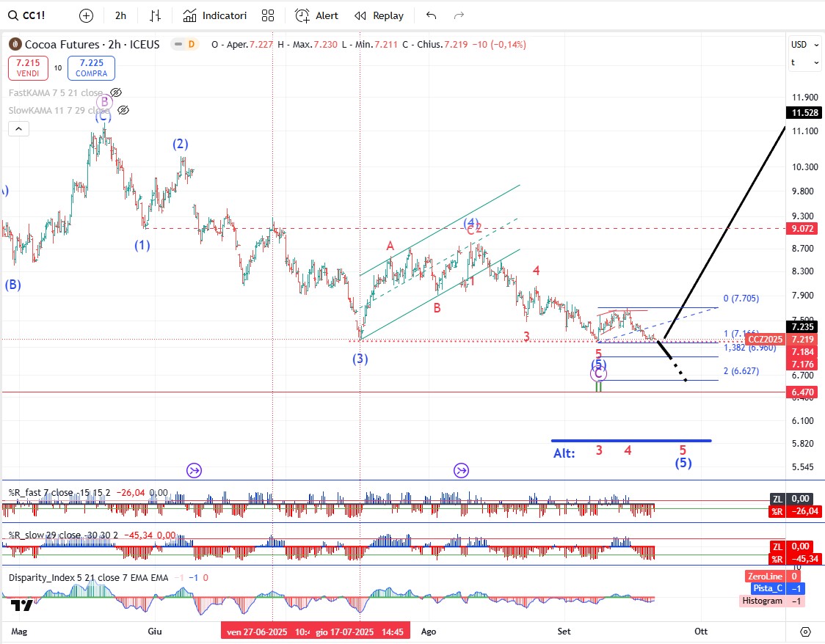
Task: Click the right purple circled-arrow event icon
Action: pos(462,470)
